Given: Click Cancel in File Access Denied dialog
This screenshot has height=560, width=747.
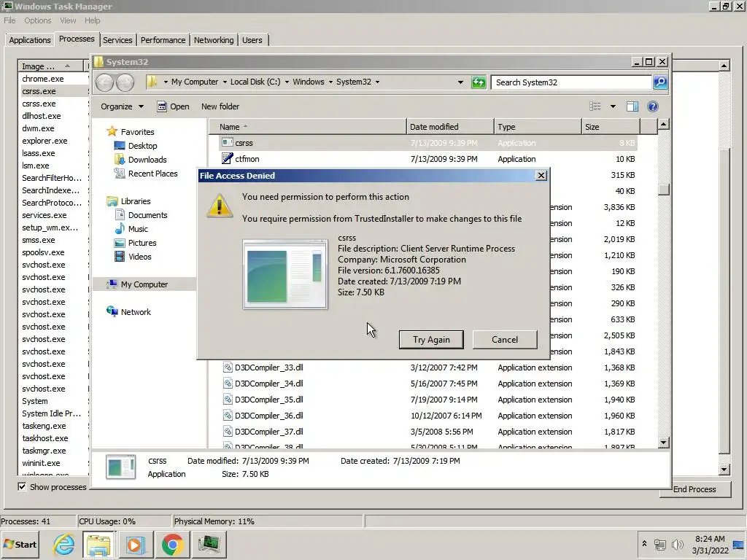Looking at the screenshot, I should 505,340.
